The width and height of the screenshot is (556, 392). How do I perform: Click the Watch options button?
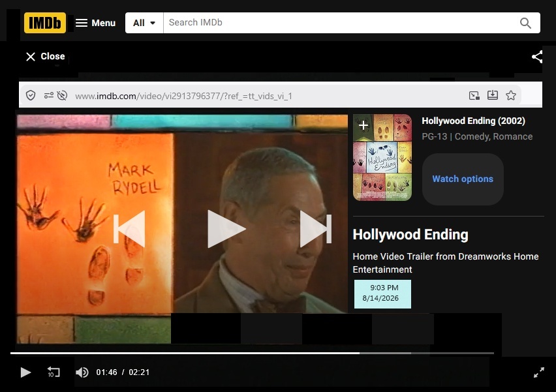coord(463,179)
